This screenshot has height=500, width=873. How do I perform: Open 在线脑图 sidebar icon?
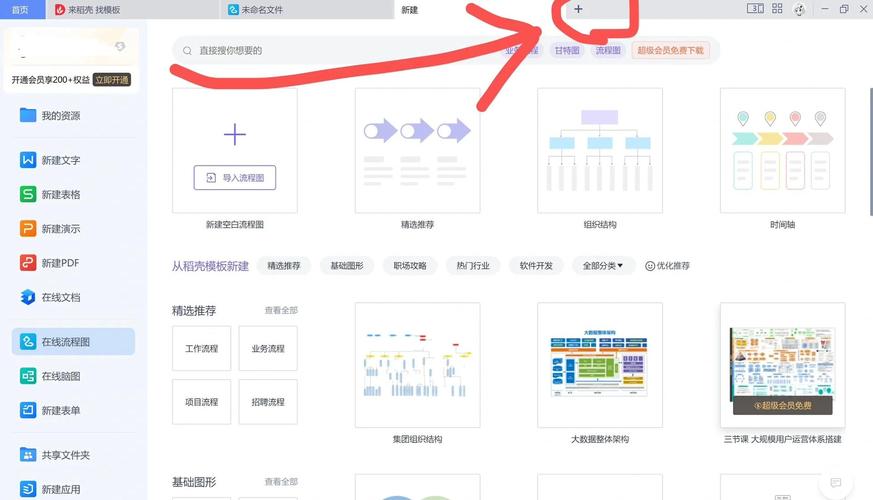[28, 376]
